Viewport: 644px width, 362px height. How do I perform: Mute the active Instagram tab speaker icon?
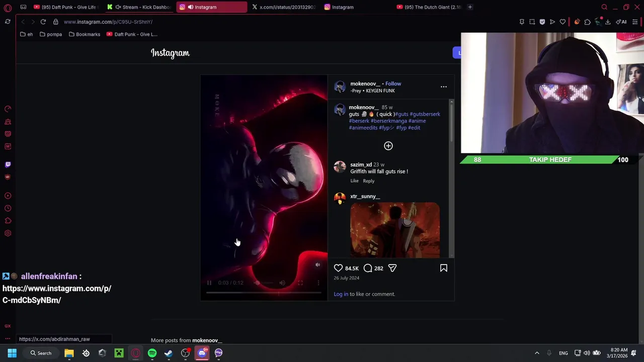191,7
